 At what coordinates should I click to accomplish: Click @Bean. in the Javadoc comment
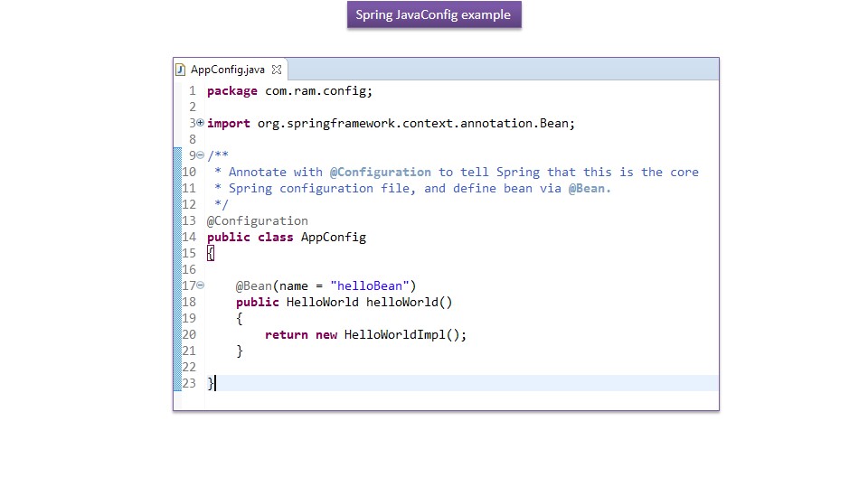point(590,189)
